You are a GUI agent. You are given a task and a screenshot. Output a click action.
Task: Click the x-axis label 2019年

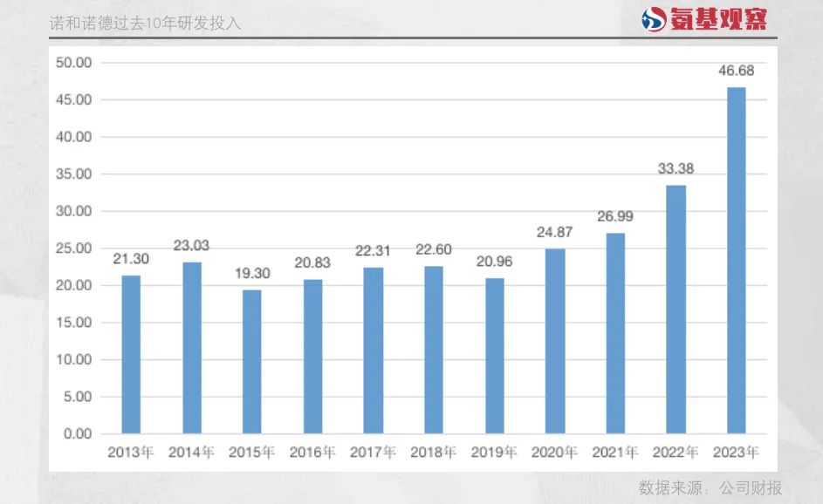494,452
